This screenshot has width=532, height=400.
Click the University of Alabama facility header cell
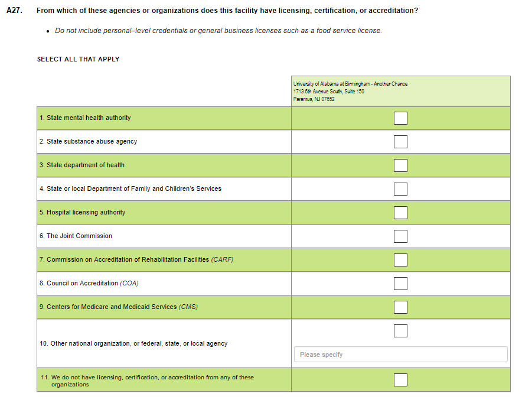tap(400, 91)
